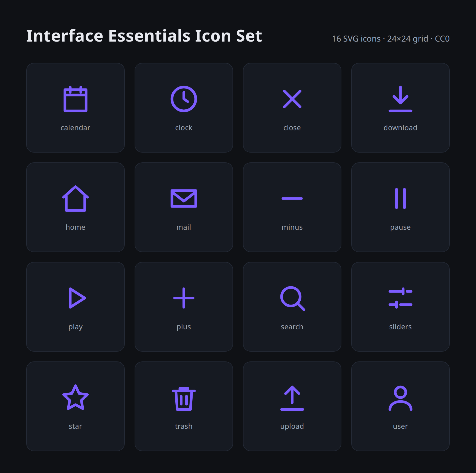The width and height of the screenshot is (476, 473).
Task: Click the "16 SVG icons · 24×24 grid · CC0" subtitle
Action: click(x=391, y=39)
